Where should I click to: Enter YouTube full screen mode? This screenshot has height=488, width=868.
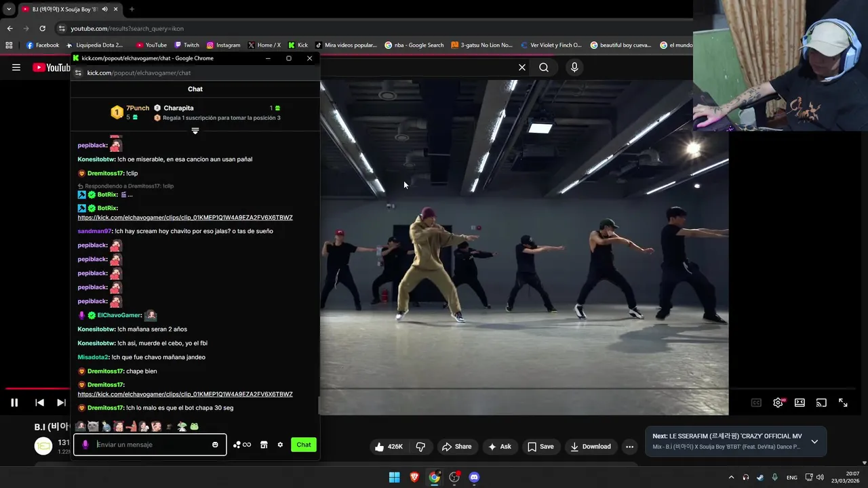pos(843,403)
